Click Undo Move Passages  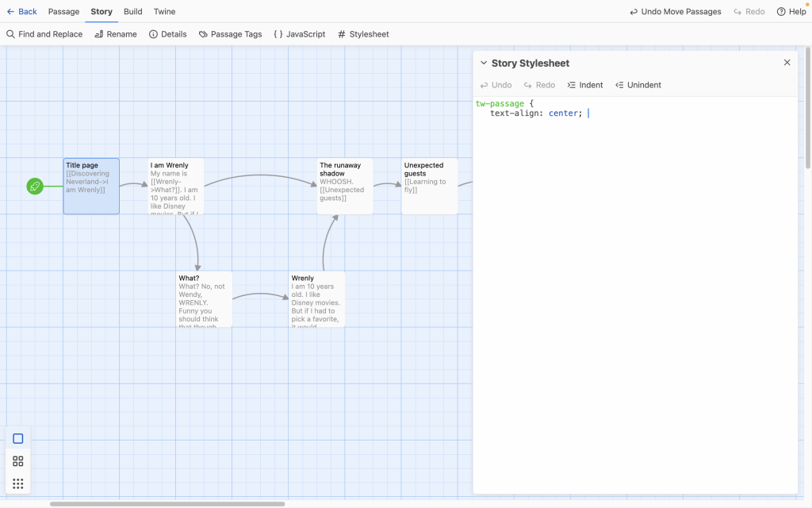click(676, 12)
